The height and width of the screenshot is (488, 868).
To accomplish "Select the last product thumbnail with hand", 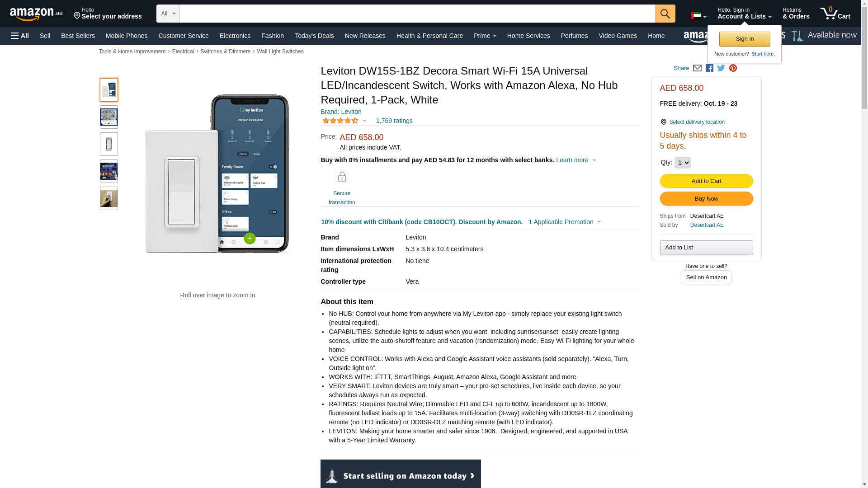I will 109,198.
